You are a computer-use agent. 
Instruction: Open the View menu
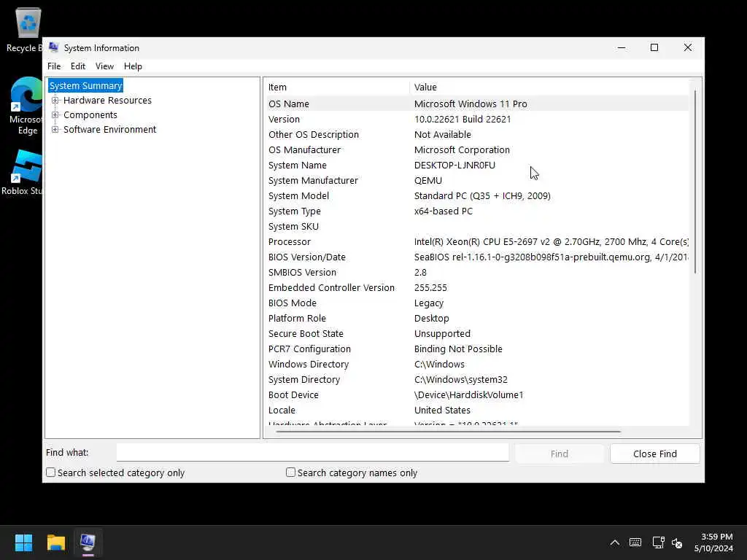coord(104,66)
